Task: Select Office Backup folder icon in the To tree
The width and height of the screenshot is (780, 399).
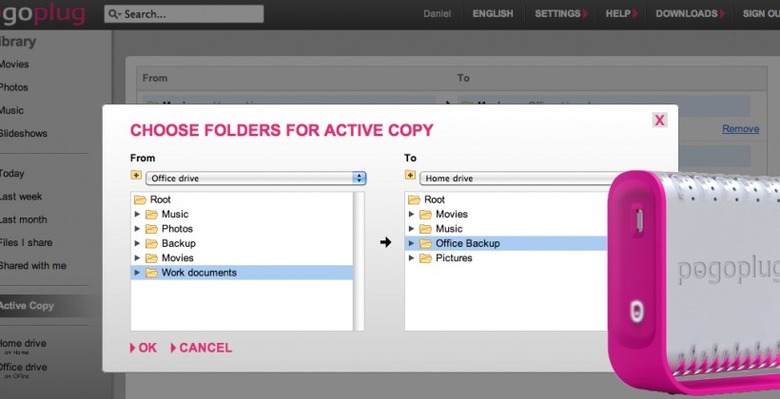Action: (425, 243)
